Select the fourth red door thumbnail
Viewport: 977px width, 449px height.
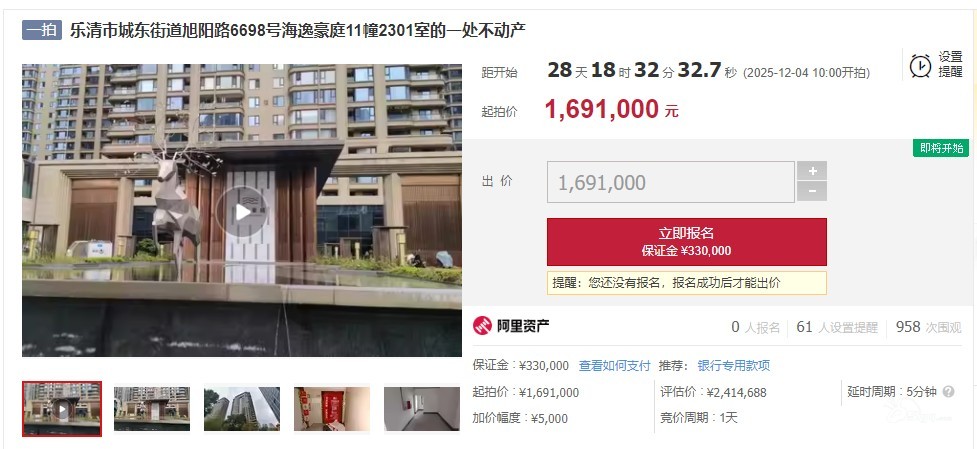click(x=332, y=409)
